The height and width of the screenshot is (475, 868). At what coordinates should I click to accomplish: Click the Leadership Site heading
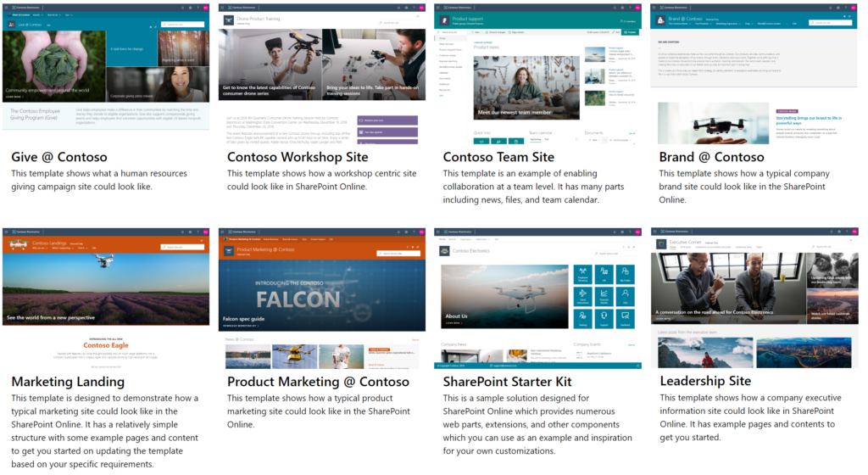click(704, 381)
